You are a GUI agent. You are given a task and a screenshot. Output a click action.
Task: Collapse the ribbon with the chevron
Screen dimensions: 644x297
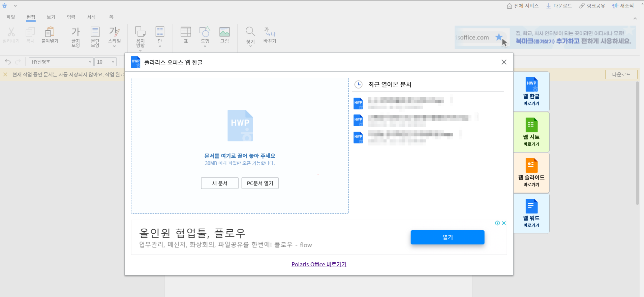(x=635, y=19)
